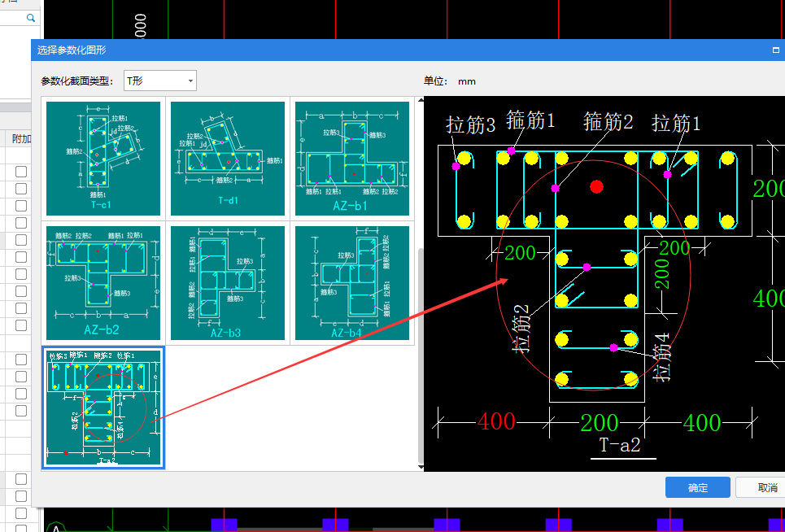Tick the fifth checkbox under 附加
This screenshot has width=785, height=532.
(21, 240)
